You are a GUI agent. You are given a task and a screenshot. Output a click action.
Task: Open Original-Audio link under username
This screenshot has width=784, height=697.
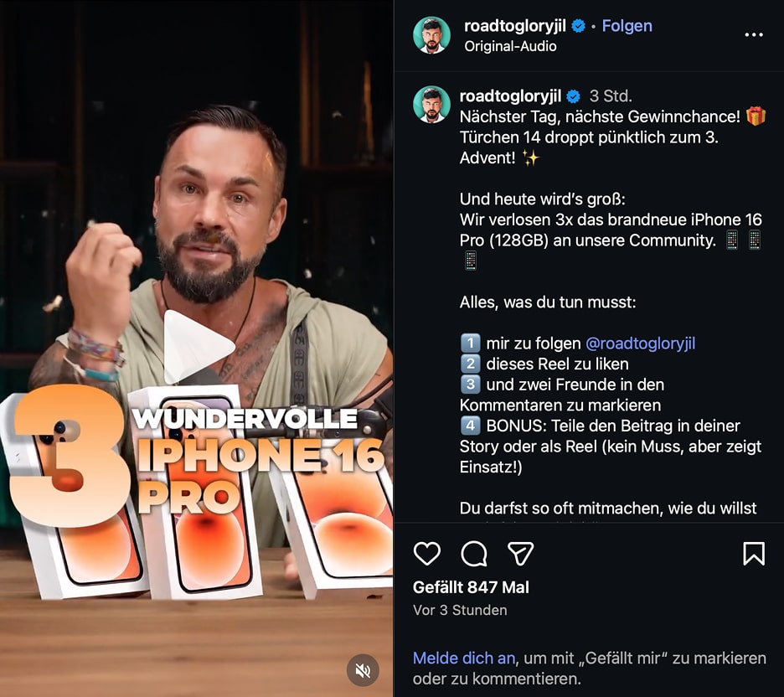[x=510, y=46]
